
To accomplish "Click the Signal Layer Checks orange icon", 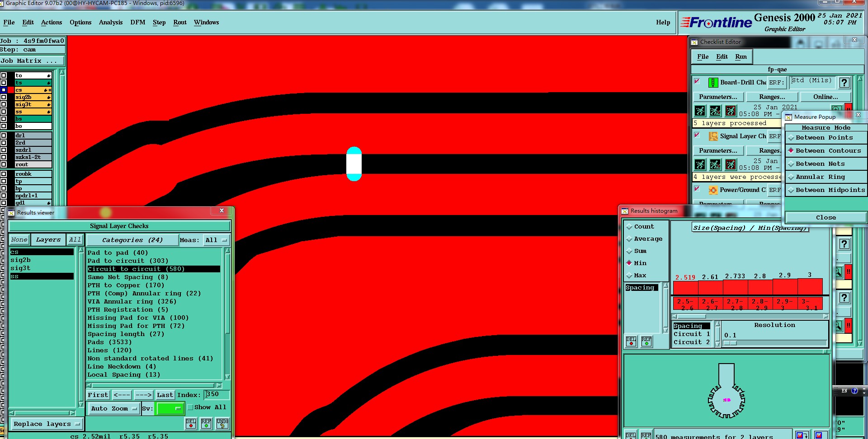I will (x=713, y=136).
